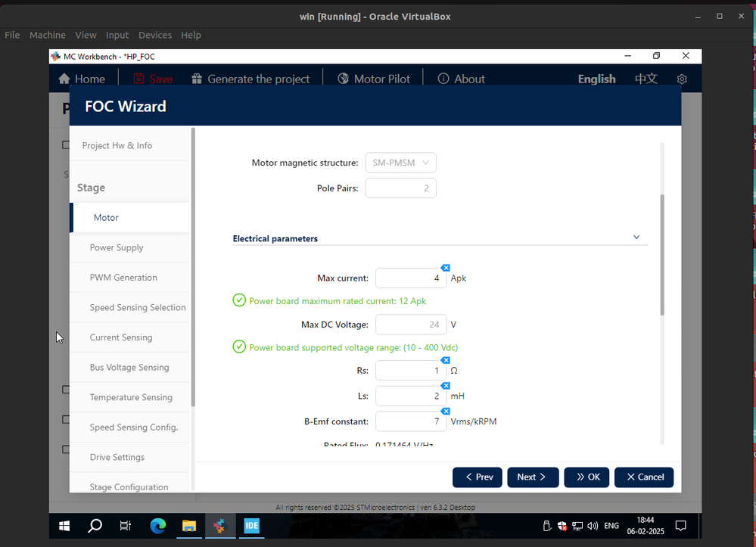Screen dimensions: 756x547
Task: Collapse the Electrical parameters section
Action: point(636,237)
